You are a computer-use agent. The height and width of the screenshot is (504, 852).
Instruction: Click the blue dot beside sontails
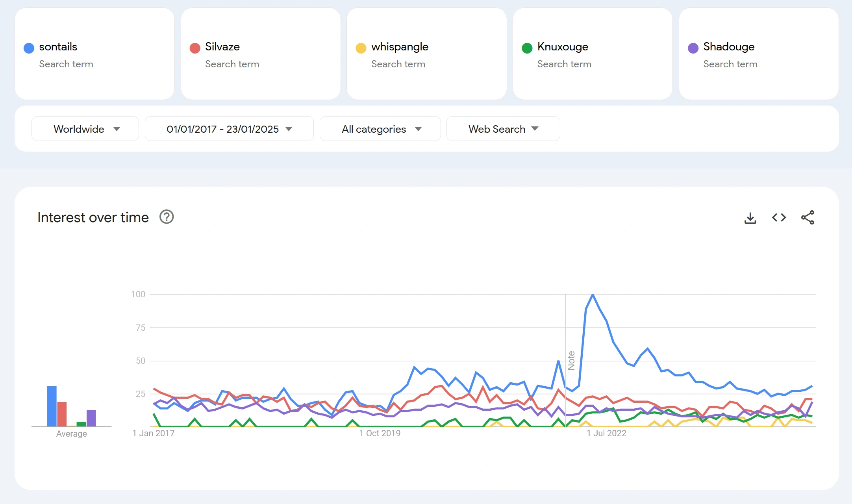click(x=29, y=48)
